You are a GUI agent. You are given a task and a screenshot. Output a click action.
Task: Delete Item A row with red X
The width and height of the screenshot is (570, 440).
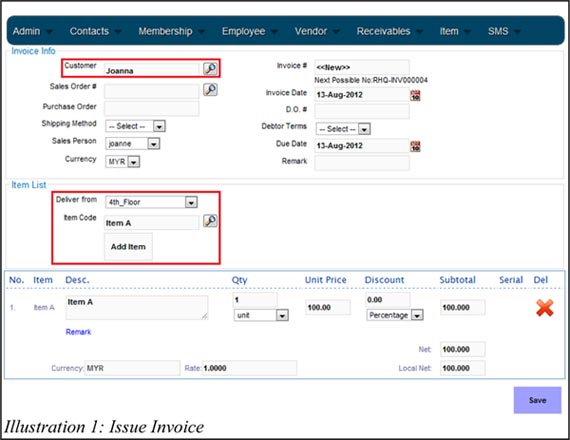(x=545, y=308)
